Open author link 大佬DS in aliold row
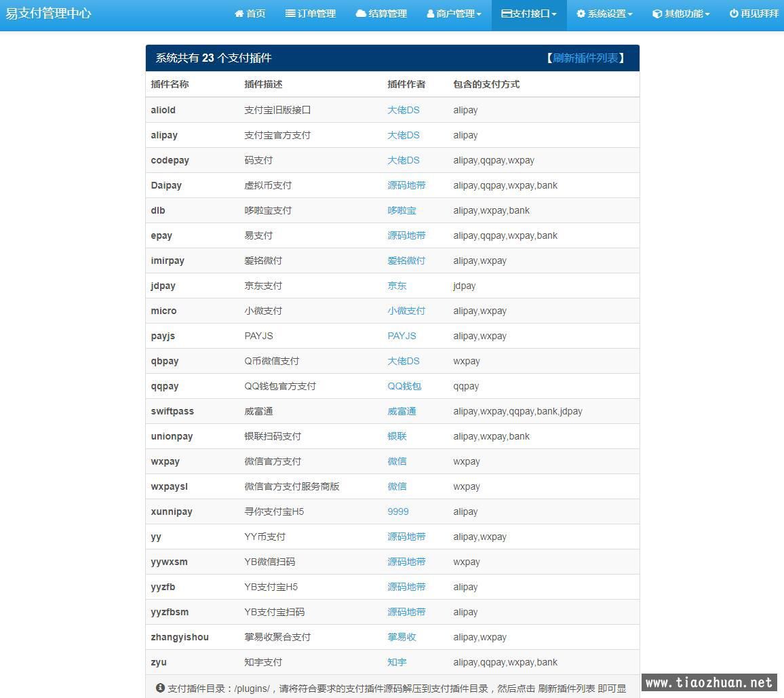The image size is (784, 698). 404,110
